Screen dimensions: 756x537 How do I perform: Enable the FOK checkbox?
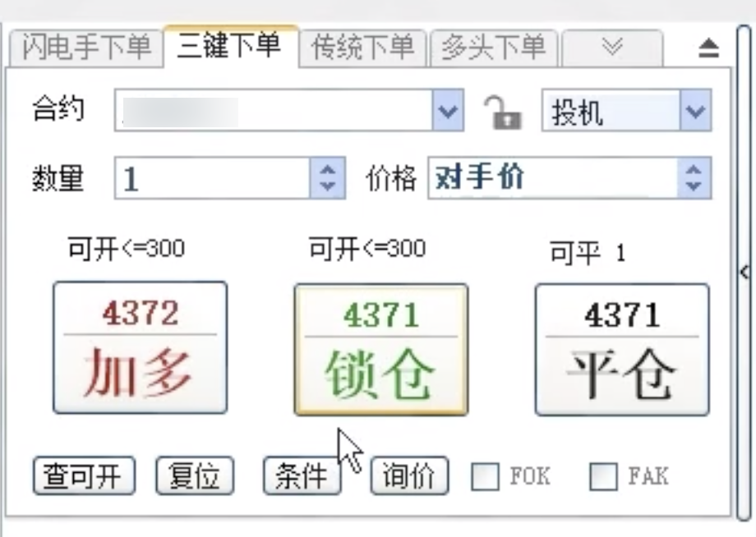(486, 476)
